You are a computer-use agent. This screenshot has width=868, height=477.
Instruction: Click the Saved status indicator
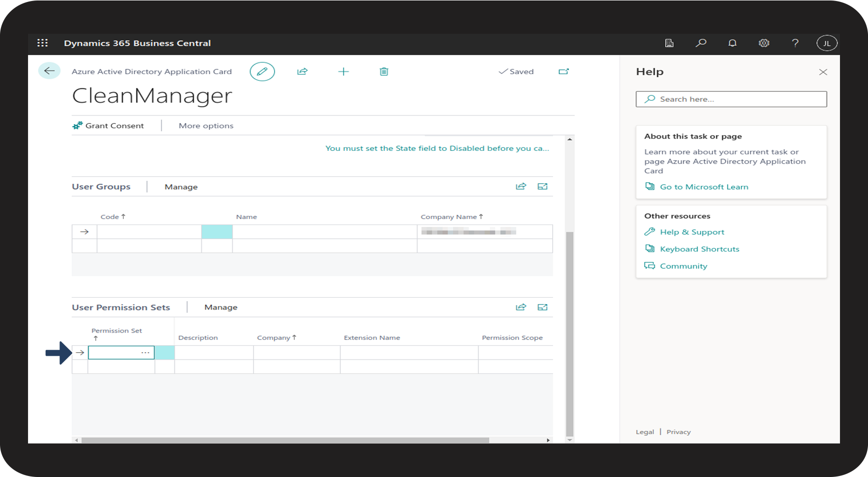coord(516,72)
